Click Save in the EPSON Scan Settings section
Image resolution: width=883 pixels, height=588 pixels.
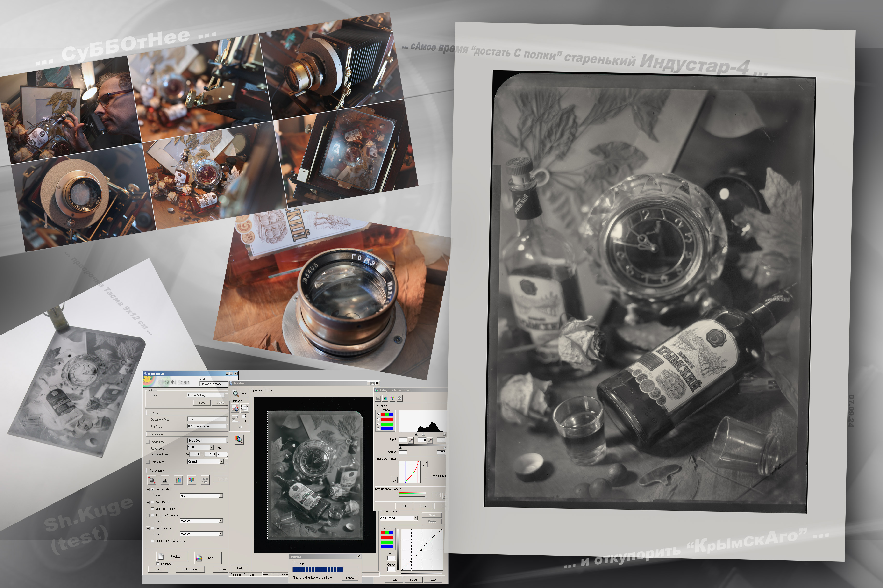(202, 403)
